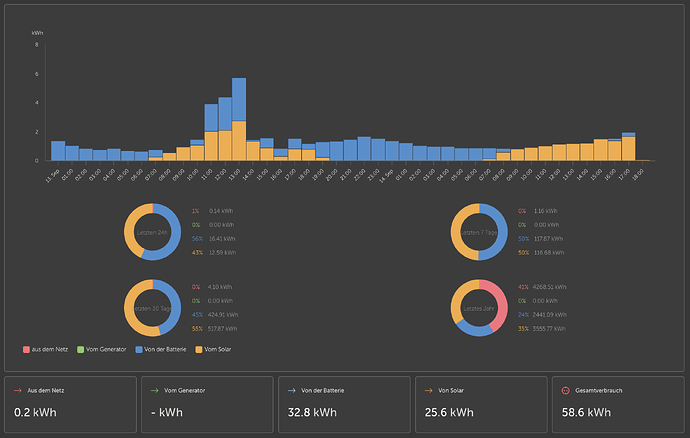690x438 pixels.
Task: Click the '116.68 kWh' value
Action: pos(548,253)
